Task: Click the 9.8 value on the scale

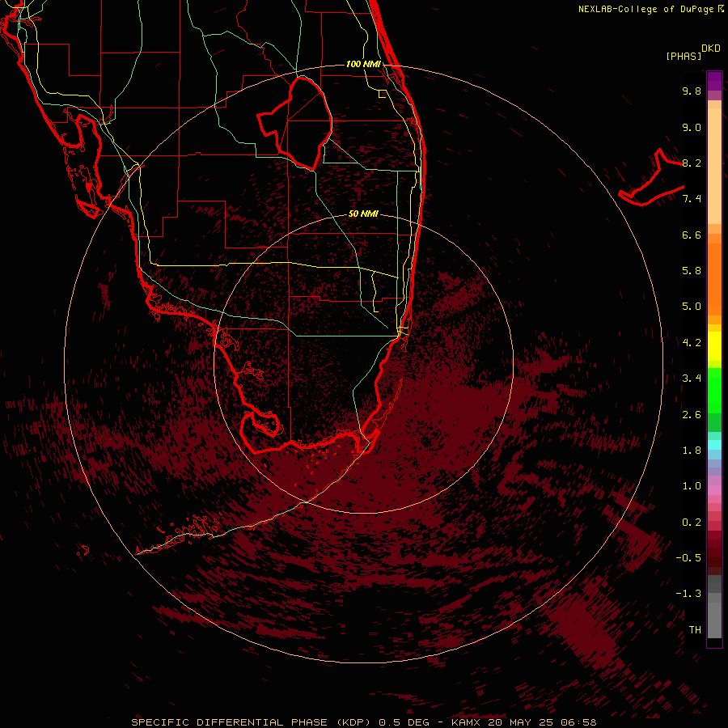Action: [x=692, y=91]
